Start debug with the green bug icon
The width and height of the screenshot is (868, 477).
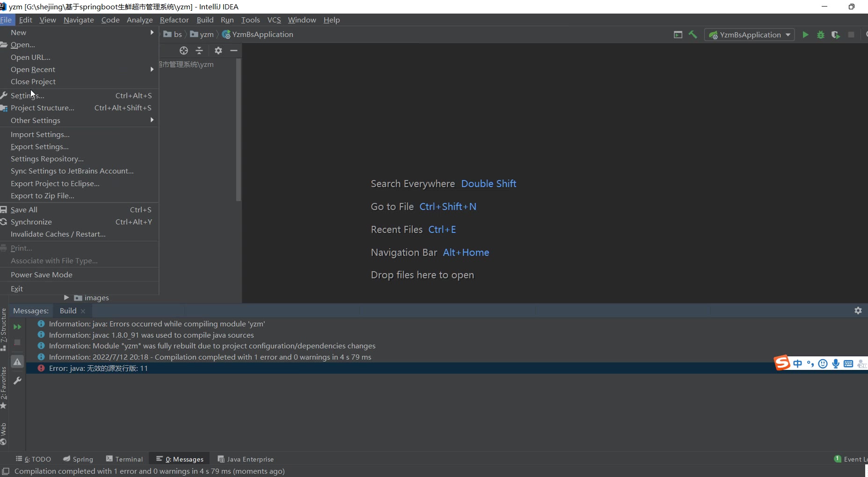coord(820,35)
